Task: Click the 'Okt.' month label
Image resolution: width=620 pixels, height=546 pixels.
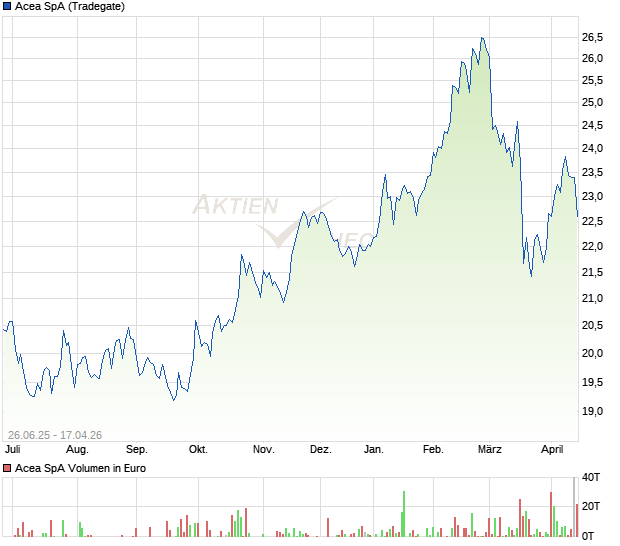Action: pos(198,449)
